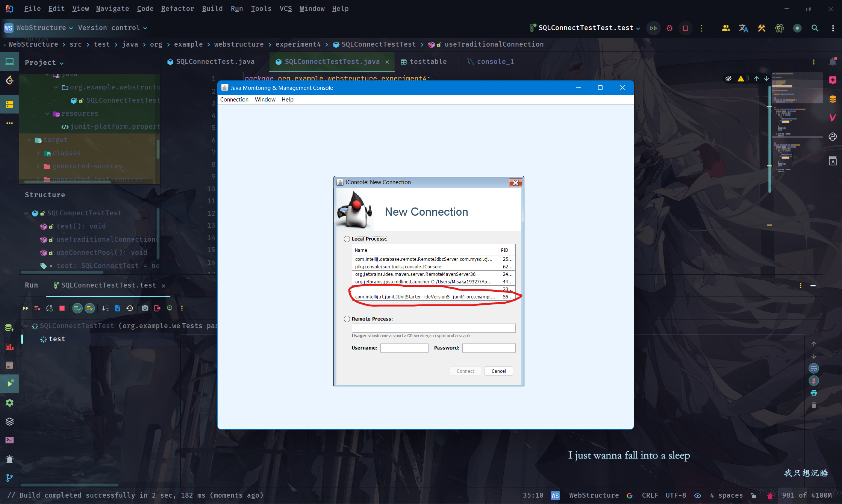Screen dimensions: 842x504
Task: Open the Database tool window icon
Action: click(x=833, y=99)
